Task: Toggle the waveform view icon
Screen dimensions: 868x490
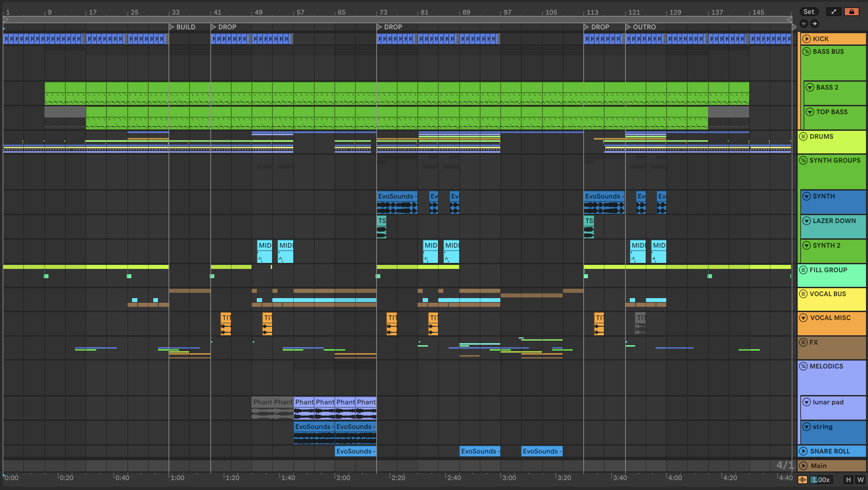Action: pyautogui.click(x=802, y=480)
